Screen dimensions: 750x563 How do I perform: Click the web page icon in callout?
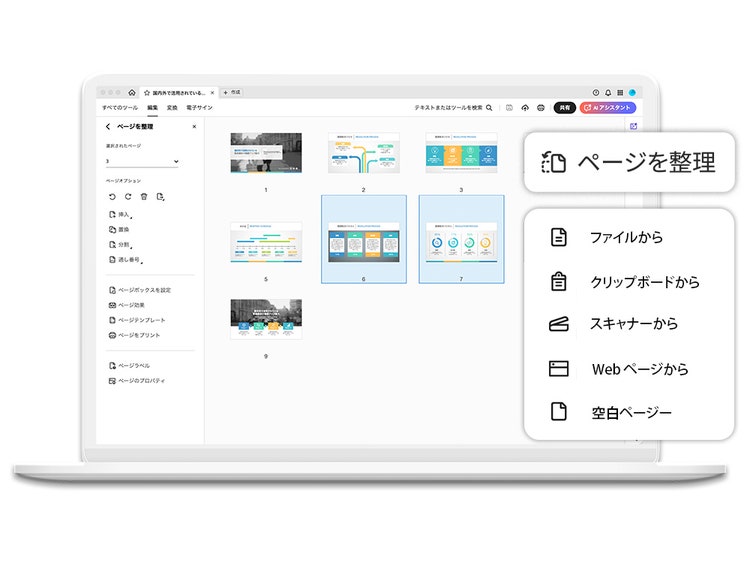click(x=559, y=368)
